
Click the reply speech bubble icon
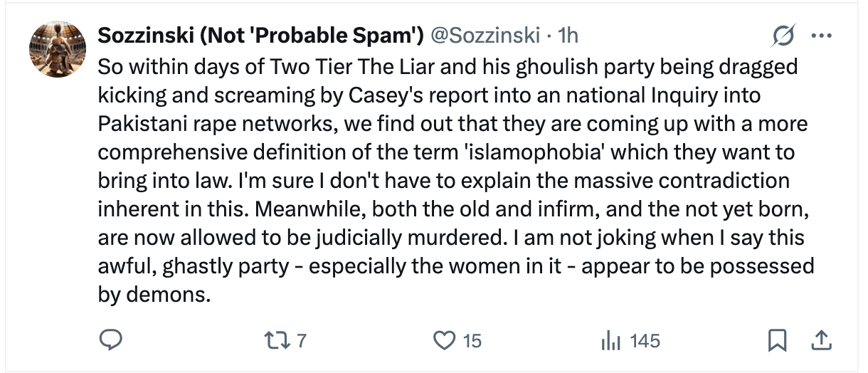pyautogui.click(x=110, y=341)
